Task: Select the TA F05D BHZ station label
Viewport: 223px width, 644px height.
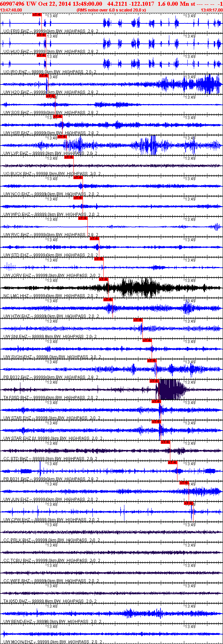Action: pos(51,398)
